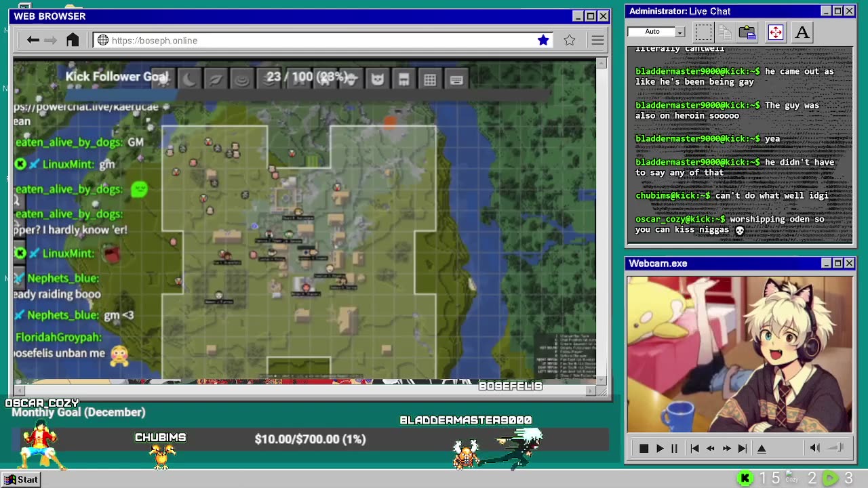
Task: Click FloridahGroypah's chat username
Action: pos(58,337)
